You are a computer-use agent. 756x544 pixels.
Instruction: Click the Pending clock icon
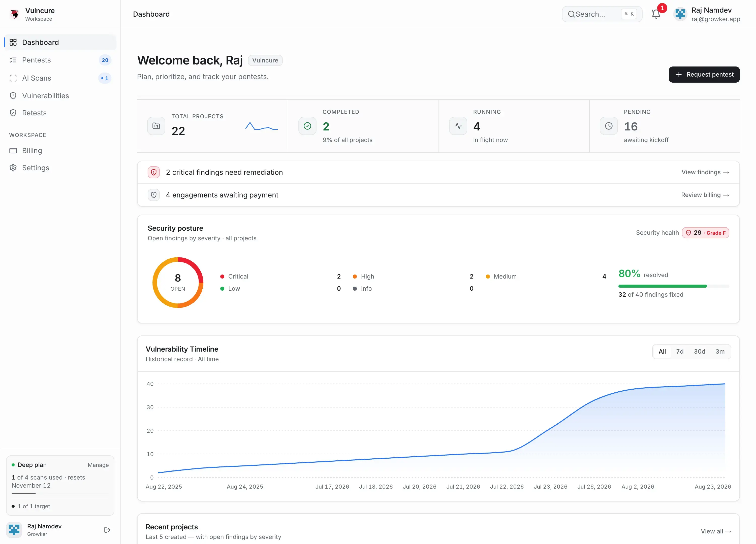tap(609, 126)
